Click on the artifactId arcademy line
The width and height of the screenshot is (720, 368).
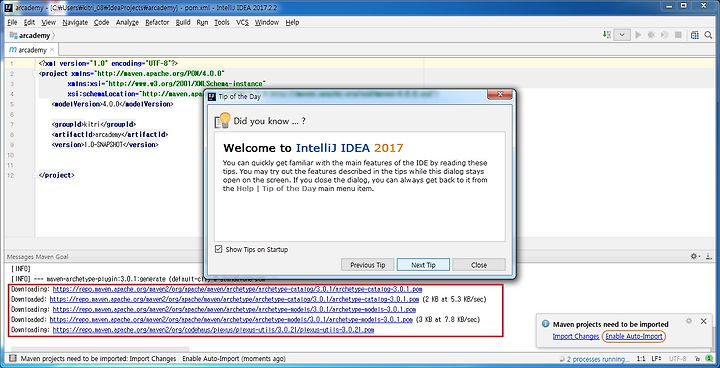(x=110, y=135)
